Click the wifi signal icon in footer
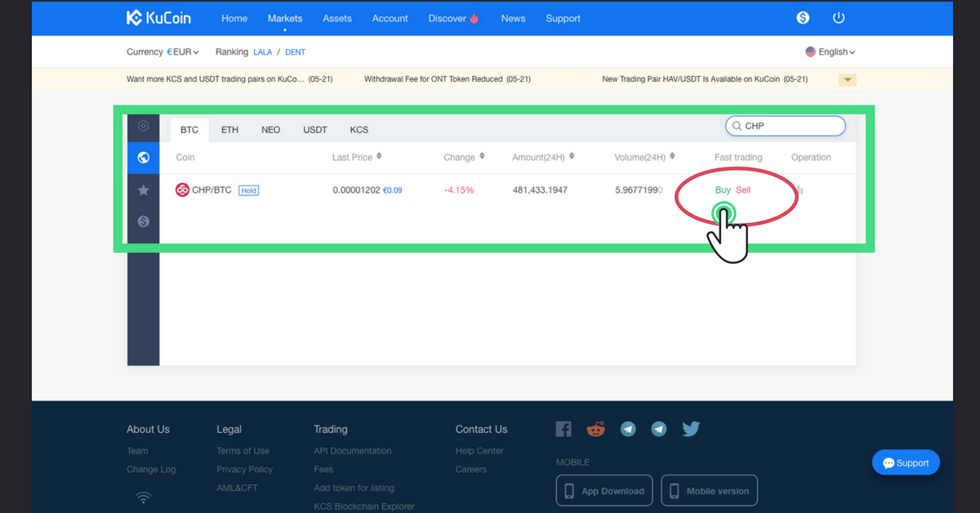This screenshot has height=513, width=980. coord(144,497)
